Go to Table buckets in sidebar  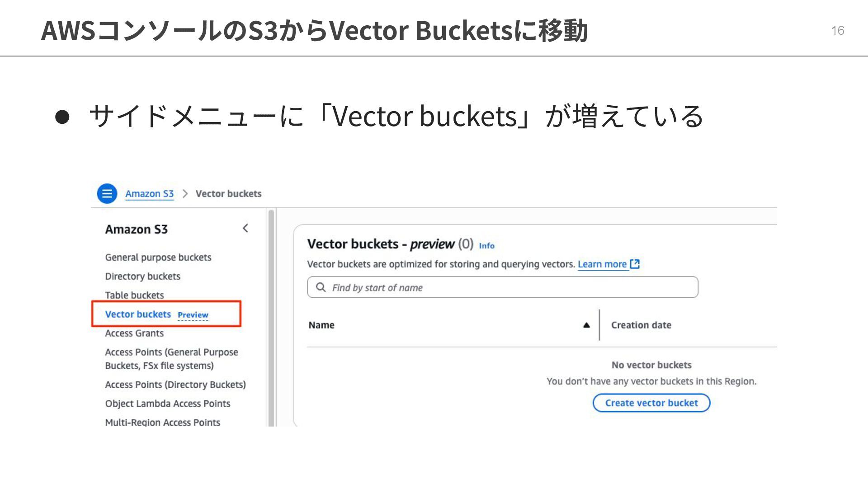134,295
